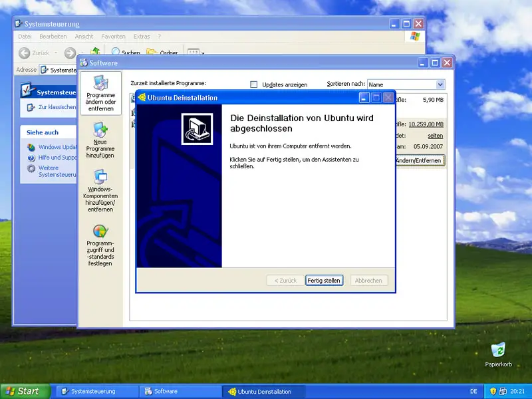532x399 pixels.
Task: Click the date '05.09.2007'
Action: [x=428, y=146]
